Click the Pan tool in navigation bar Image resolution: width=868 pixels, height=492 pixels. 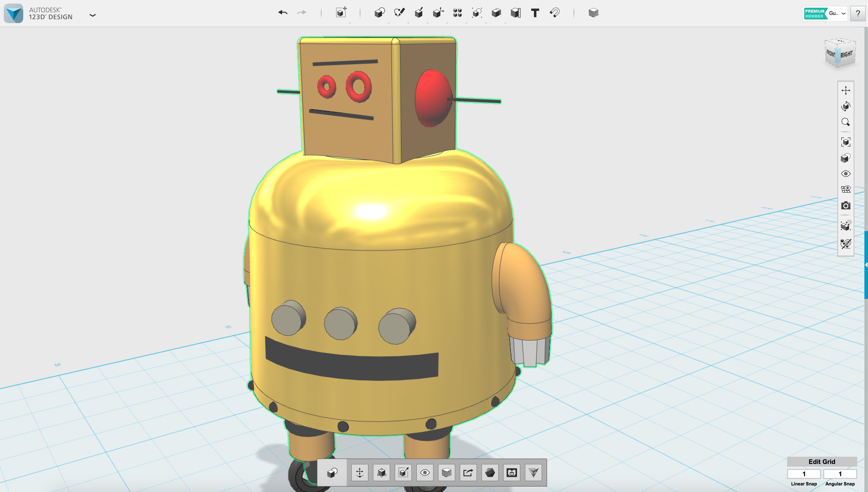846,90
